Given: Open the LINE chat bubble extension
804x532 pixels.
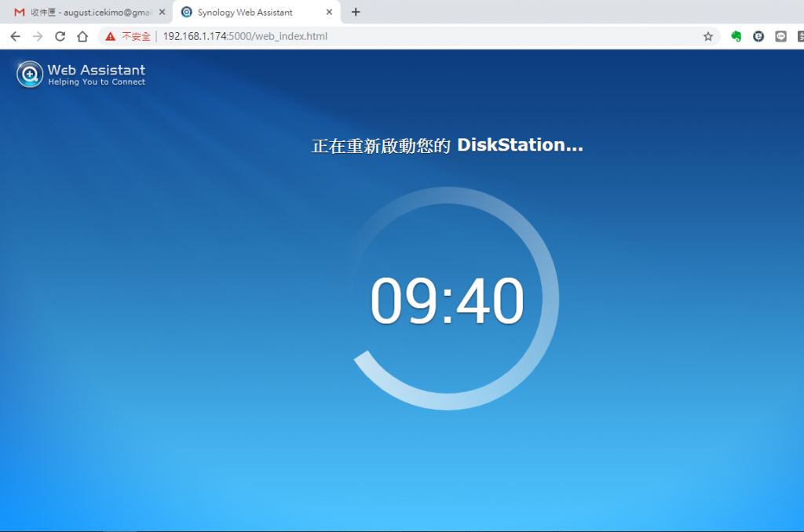Looking at the screenshot, I should pos(781,36).
